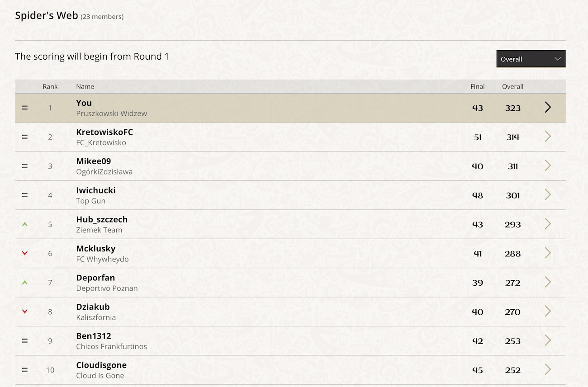Viewport: 588px width, 387px height.
Task: Click the Spider's Web league title
Action: point(47,15)
